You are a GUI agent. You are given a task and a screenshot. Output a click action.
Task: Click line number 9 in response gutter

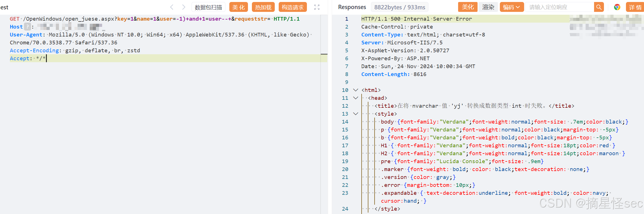pos(347,82)
